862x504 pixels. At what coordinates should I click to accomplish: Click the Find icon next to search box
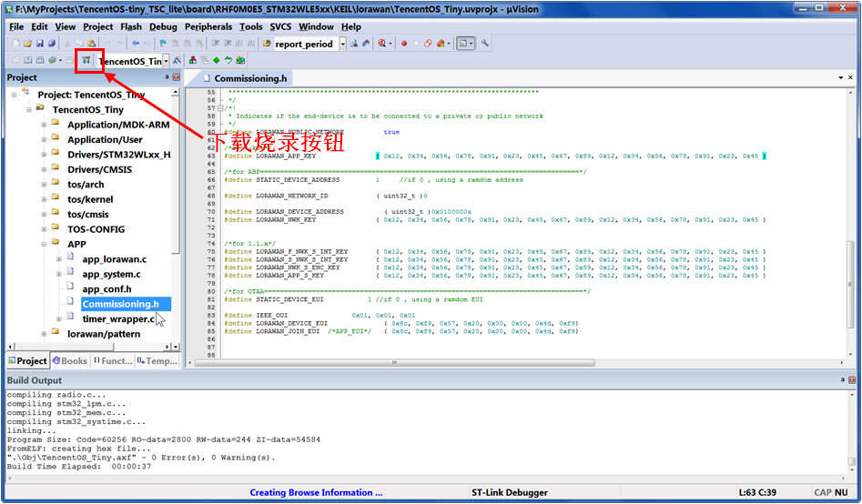[354, 44]
